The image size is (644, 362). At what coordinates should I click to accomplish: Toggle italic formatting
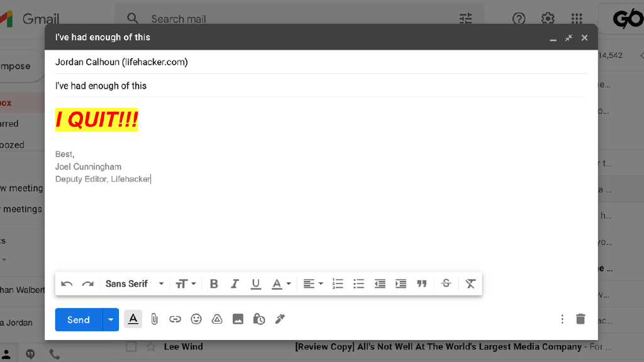(x=235, y=283)
